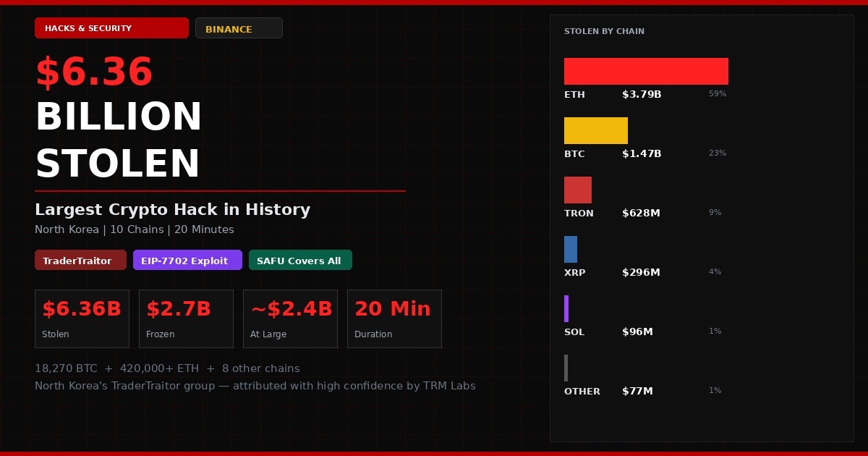Click the 1% SOL share

coord(715,332)
